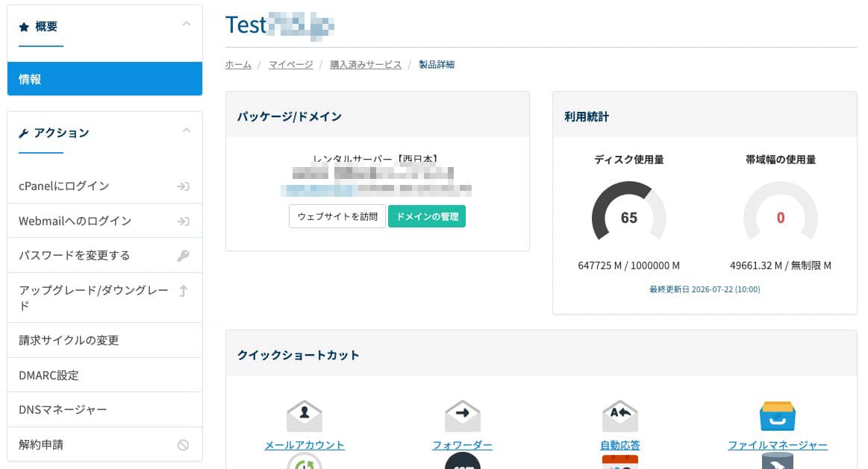The image size is (868, 469).
Task: Click the ディスク使用量 label
Action: click(x=629, y=160)
